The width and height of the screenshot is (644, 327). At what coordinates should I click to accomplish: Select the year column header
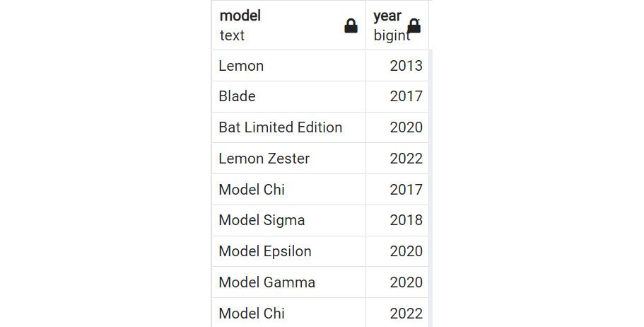397,25
